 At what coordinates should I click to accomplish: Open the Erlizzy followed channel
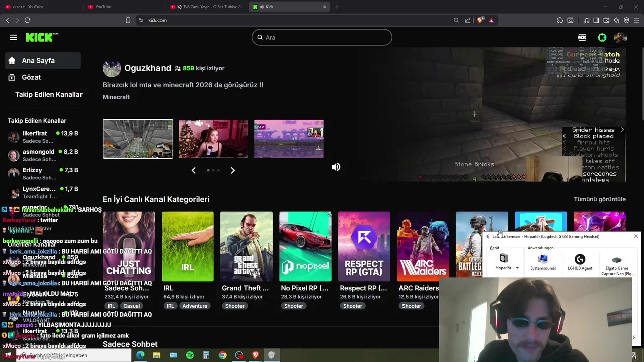click(x=44, y=174)
